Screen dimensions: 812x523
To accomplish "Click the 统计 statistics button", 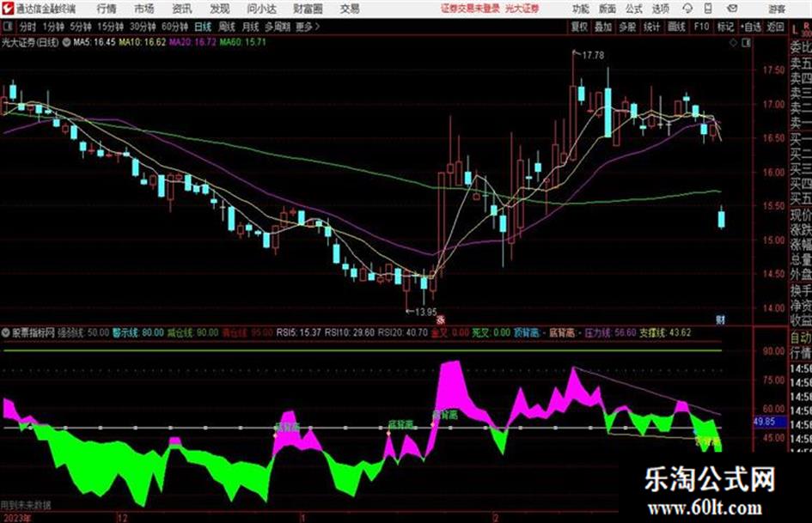I will [651, 27].
